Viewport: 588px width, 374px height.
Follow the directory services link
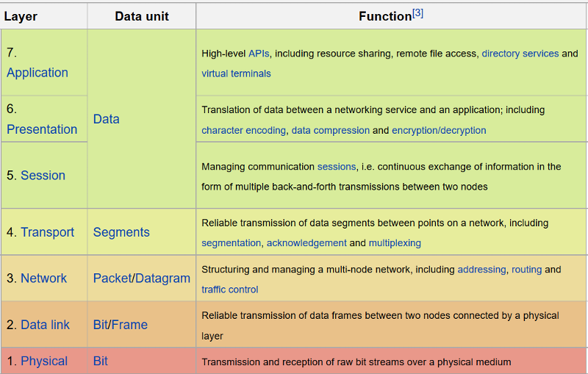click(x=520, y=54)
